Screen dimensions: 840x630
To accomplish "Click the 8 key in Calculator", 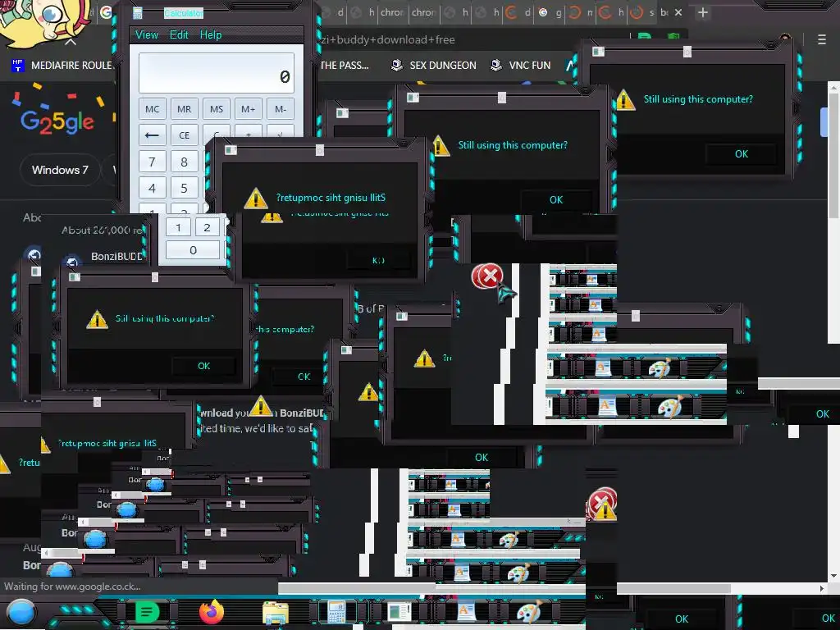I will (185, 162).
